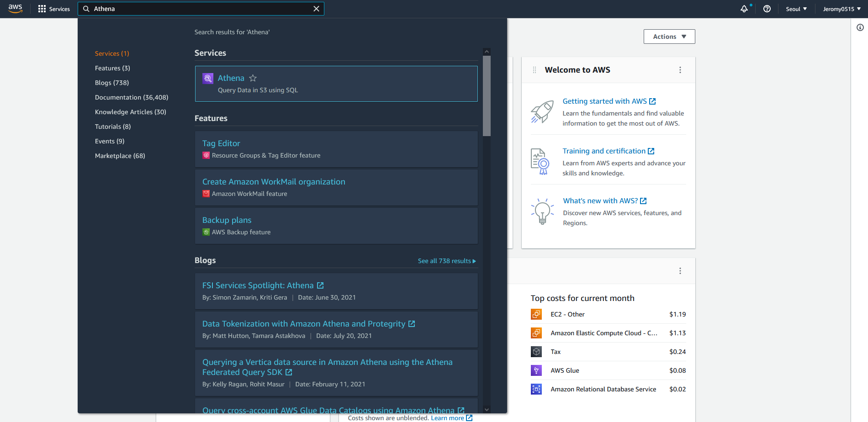
Task: Click the Amazon WorkMail feature icon
Action: [x=206, y=194]
